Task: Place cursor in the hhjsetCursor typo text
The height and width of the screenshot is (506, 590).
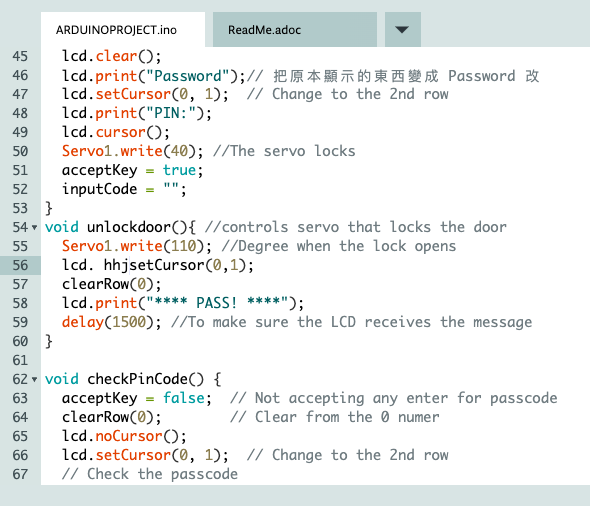Action: [x=154, y=265]
